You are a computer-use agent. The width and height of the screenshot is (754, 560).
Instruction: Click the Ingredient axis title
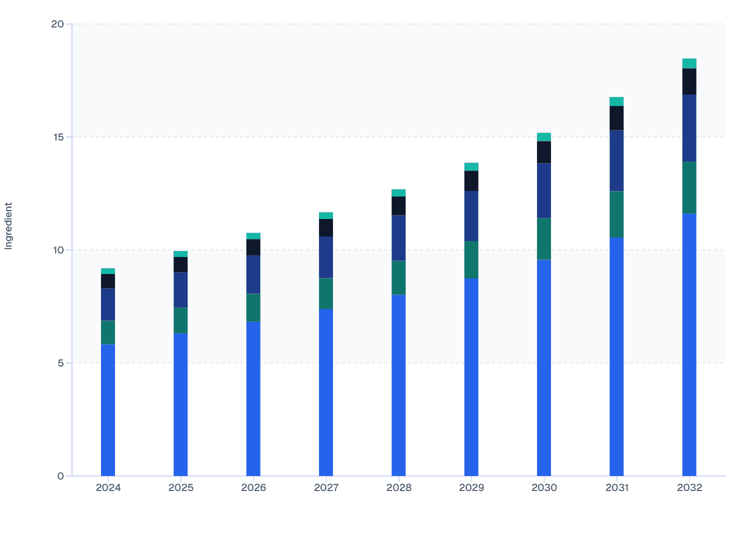[x=8, y=224]
